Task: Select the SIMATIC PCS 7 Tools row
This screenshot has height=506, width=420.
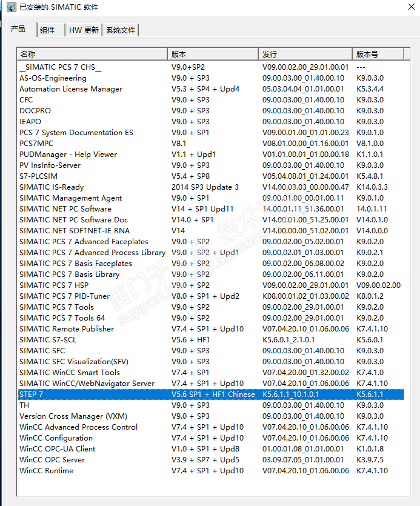Action: point(211,307)
